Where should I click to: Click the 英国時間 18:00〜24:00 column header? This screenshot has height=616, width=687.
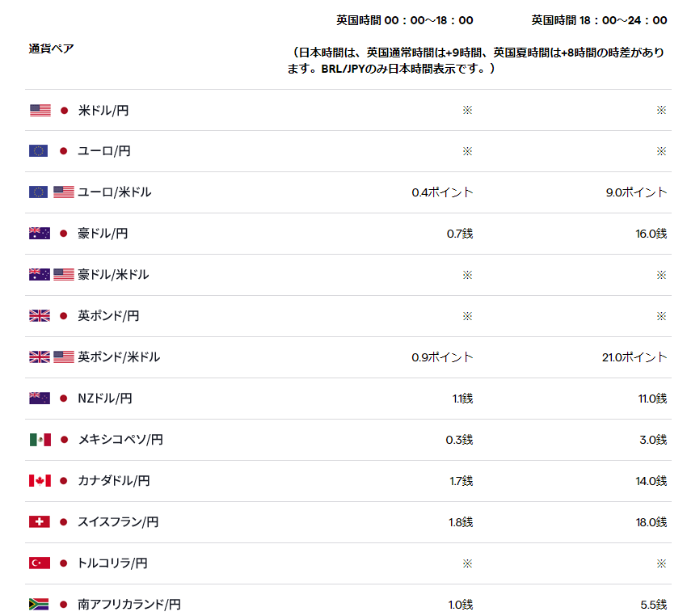600,20
